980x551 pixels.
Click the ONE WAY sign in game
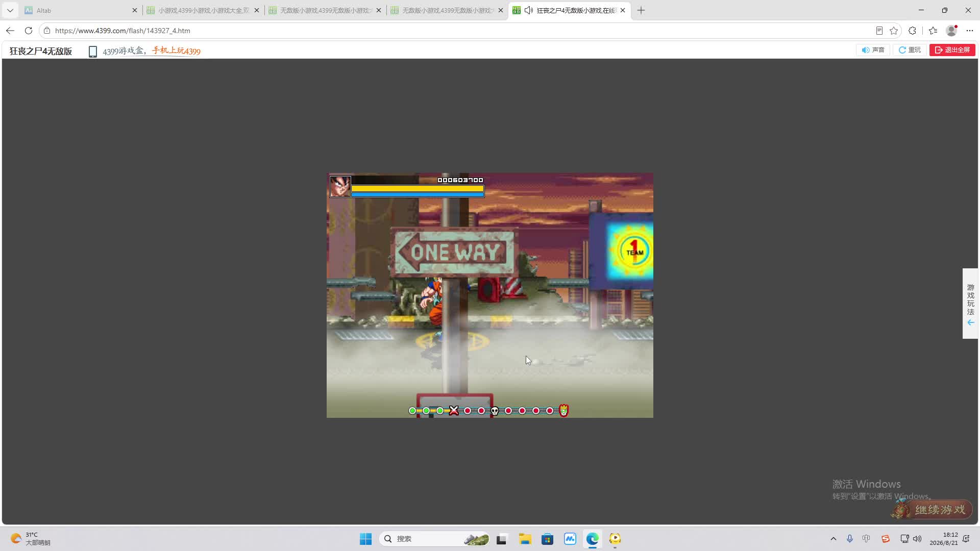click(455, 252)
